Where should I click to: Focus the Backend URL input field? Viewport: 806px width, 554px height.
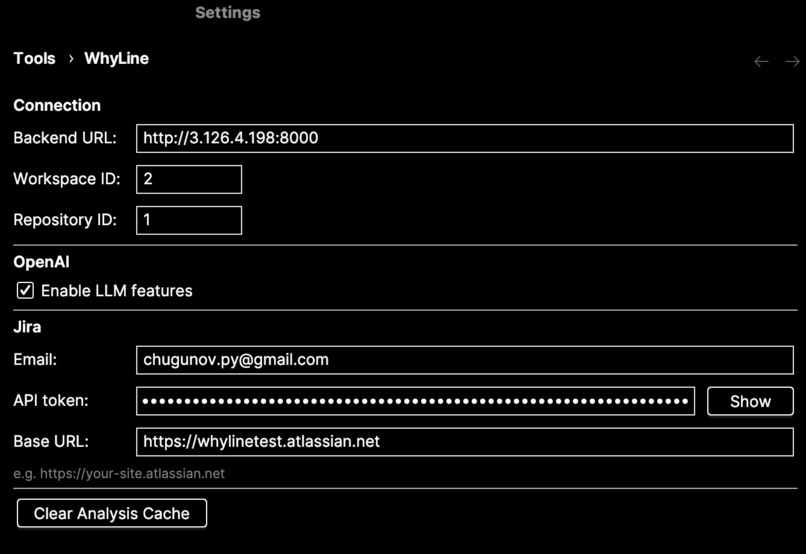pos(465,138)
